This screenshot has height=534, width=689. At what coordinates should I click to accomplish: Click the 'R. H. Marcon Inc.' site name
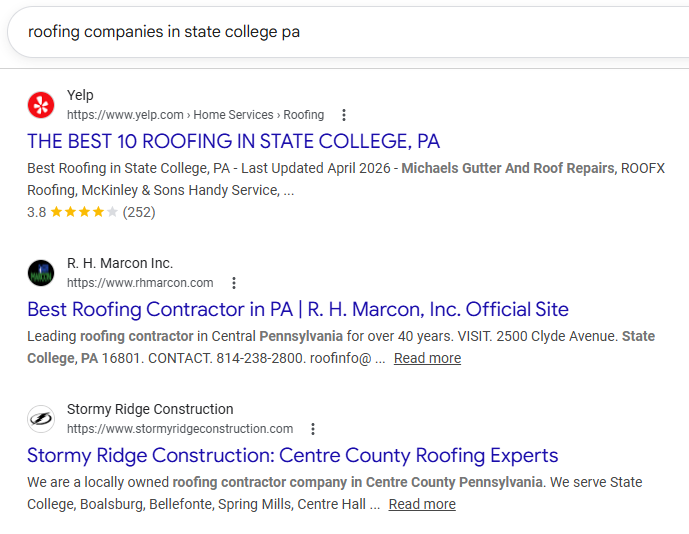(120, 263)
